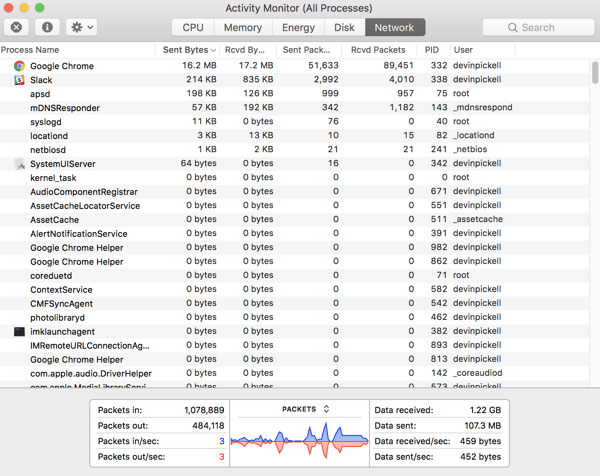The height and width of the screenshot is (476, 600).
Task: Click the SystemUIServer process icon
Action: tap(20, 164)
